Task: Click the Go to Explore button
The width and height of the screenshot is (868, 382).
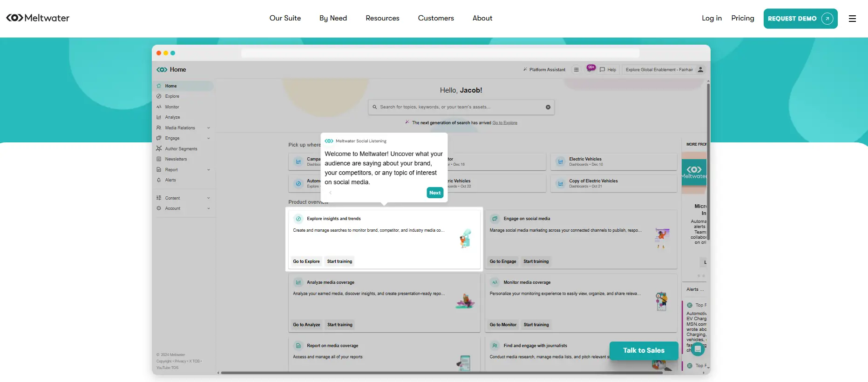Action: click(x=306, y=261)
